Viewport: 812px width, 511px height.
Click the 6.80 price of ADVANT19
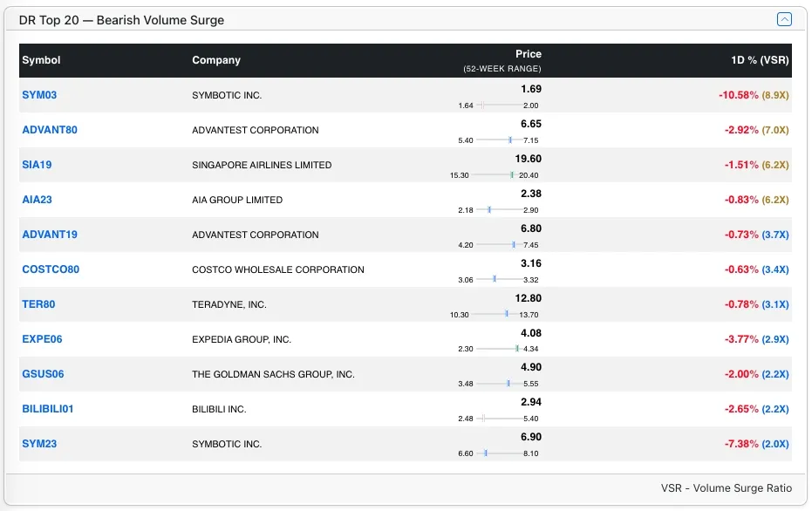[x=531, y=228]
